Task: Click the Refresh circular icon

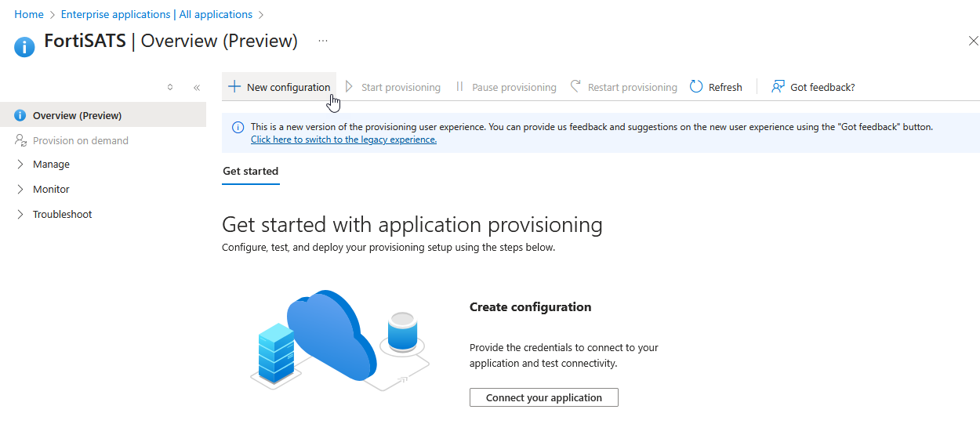Action: pyautogui.click(x=696, y=87)
